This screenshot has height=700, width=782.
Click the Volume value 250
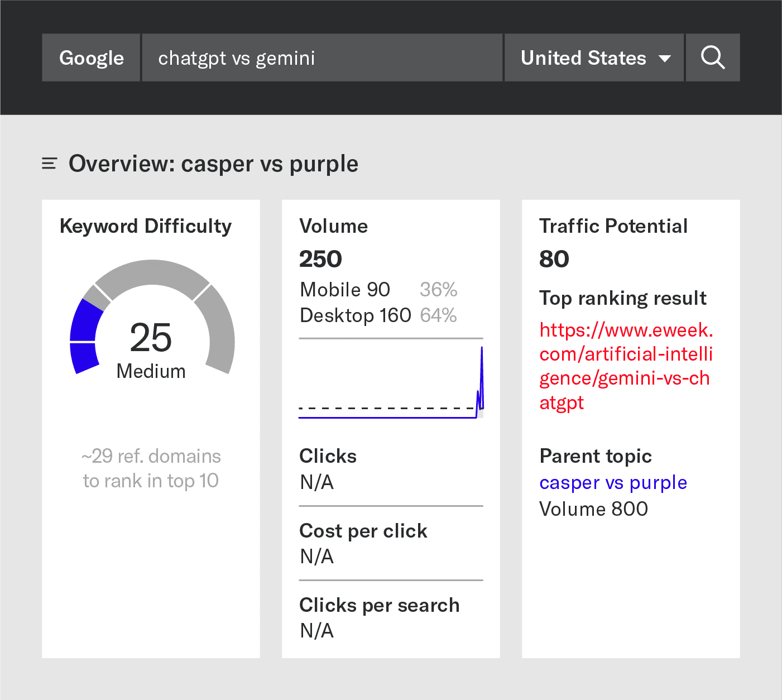coord(320,258)
